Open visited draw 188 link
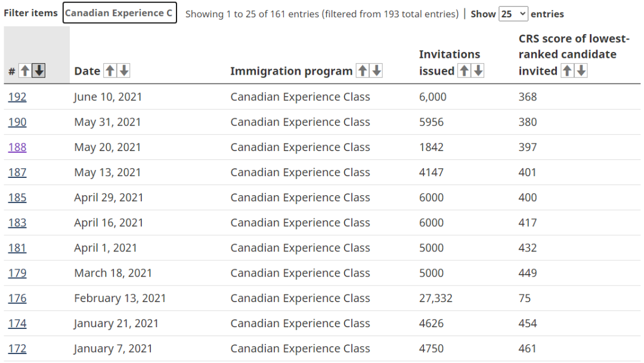 17,147
